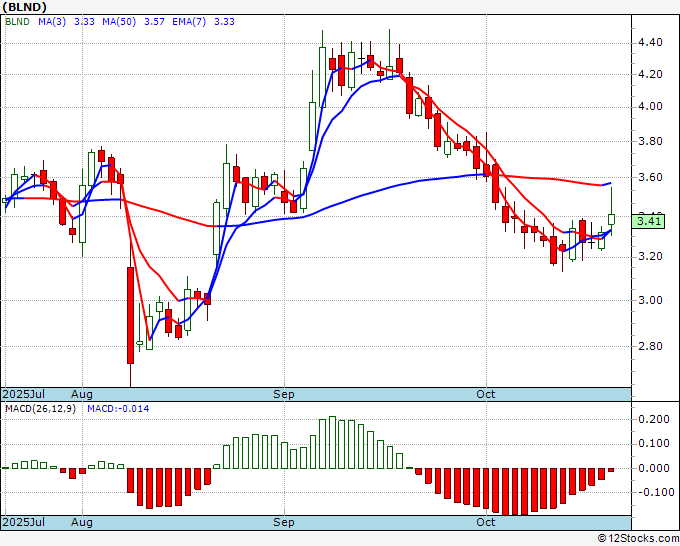Click the (BLND) chart title
This screenshot has width=680, height=546.
point(24,7)
